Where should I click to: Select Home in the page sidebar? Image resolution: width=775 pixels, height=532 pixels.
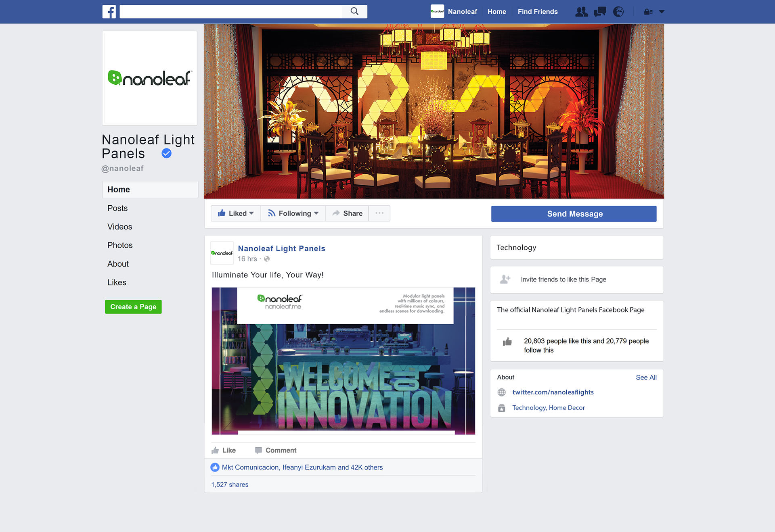[150, 190]
